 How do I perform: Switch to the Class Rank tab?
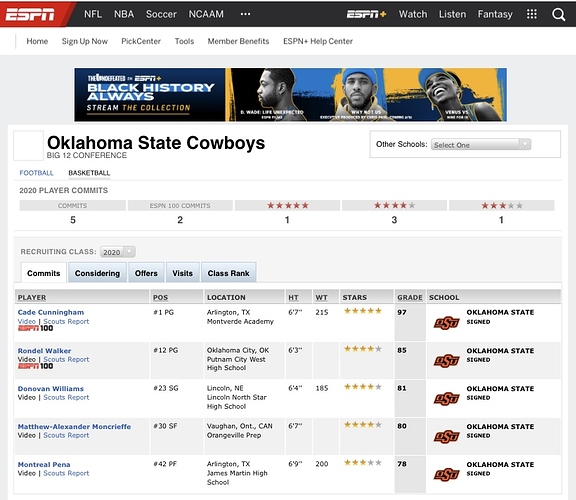pyautogui.click(x=228, y=273)
